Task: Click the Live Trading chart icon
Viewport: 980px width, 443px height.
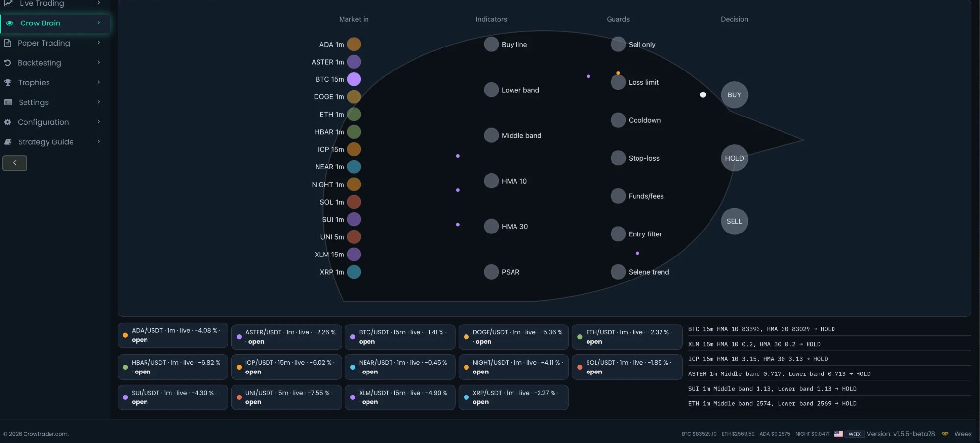Action: 8,3
